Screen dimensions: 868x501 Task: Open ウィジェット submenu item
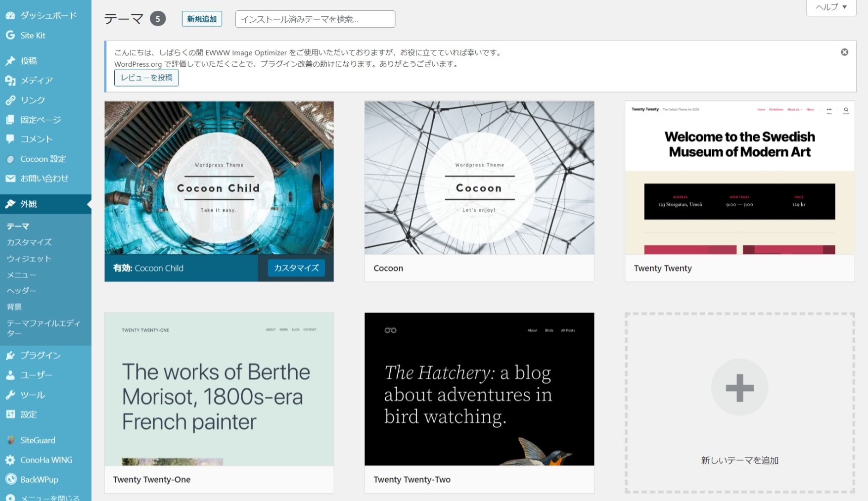29,258
